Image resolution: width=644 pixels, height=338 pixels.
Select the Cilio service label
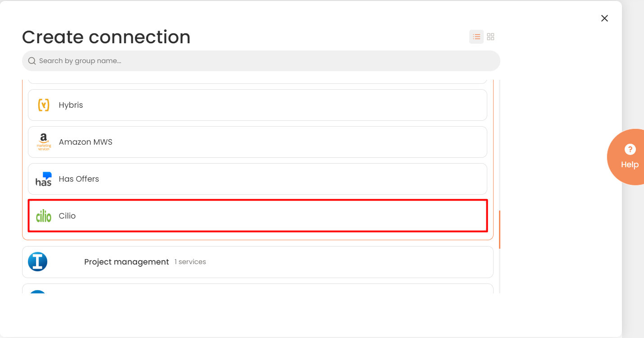tap(67, 216)
